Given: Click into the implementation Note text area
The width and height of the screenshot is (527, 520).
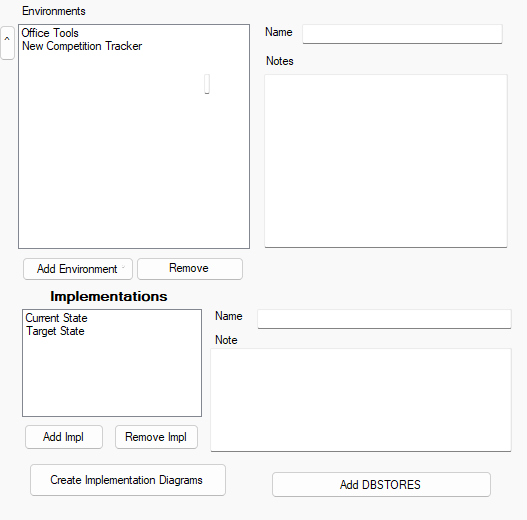Looking at the screenshot, I should [x=361, y=400].
